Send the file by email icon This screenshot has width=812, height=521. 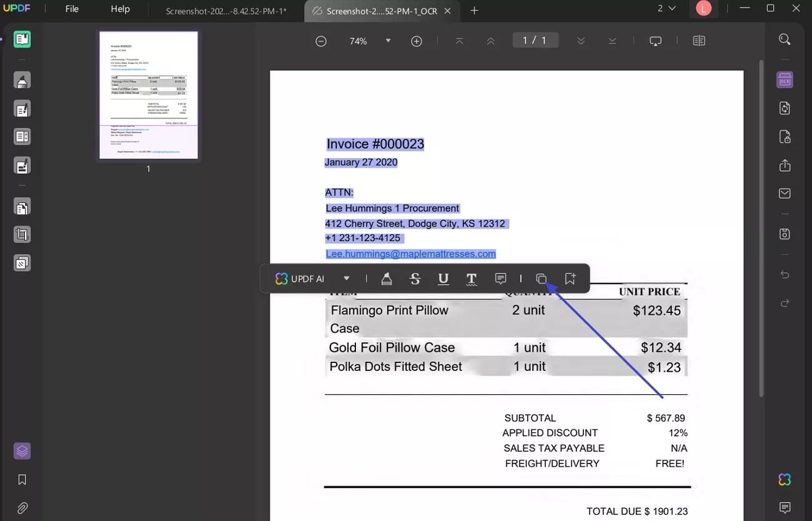(785, 194)
